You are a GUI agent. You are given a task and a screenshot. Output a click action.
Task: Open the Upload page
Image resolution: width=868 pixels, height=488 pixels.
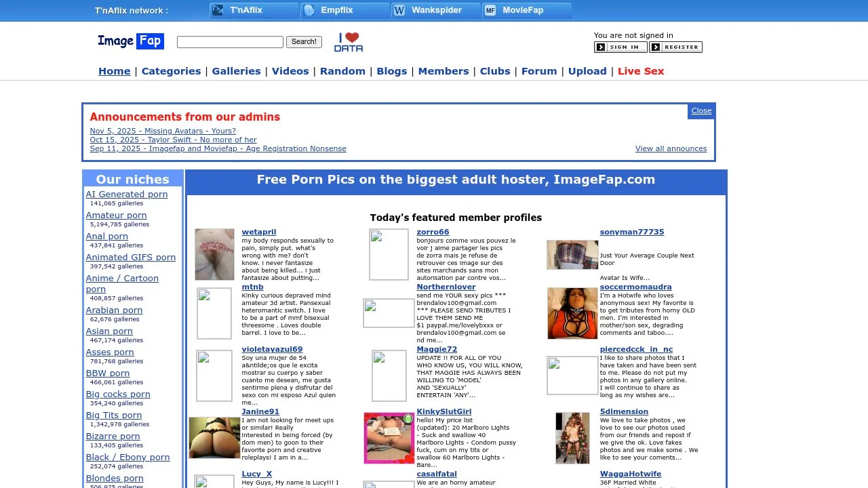click(587, 70)
